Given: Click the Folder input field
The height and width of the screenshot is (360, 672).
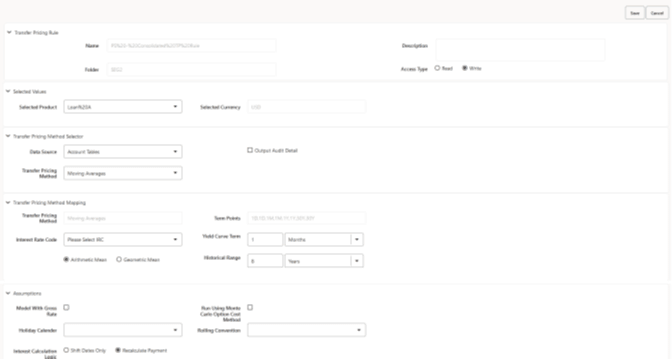Looking at the screenshot, I should (192, 69).
